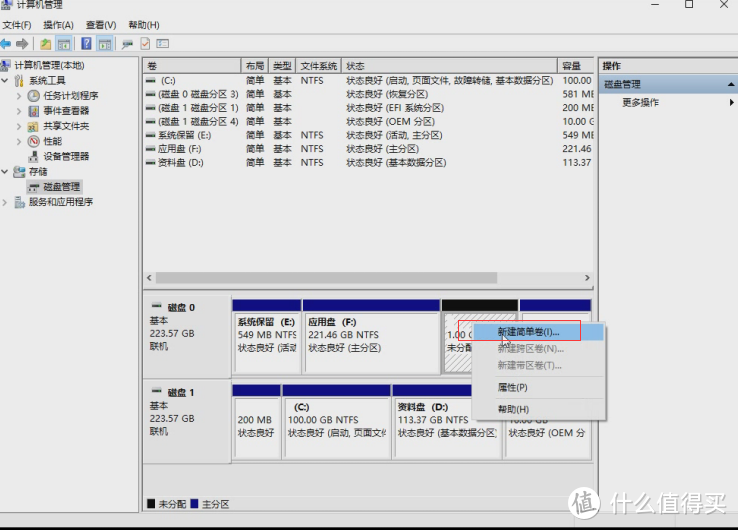Screen dimensions: 738x530
Task: Click the properties checklist toolbar icon
Action: pyautogui.click(x=145, y=44)
